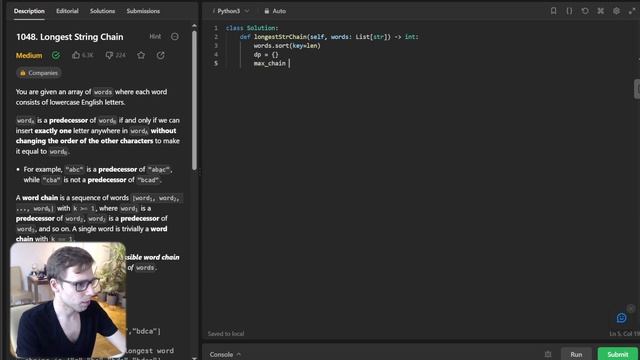The image size is (640, 360).
Task: Switch to the Description tab
Action: [x=29, y=11]
